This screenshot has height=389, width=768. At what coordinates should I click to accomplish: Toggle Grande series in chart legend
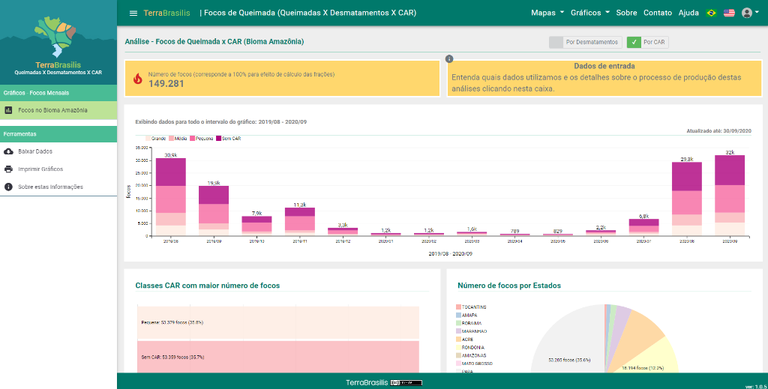(x=155, y=139)
